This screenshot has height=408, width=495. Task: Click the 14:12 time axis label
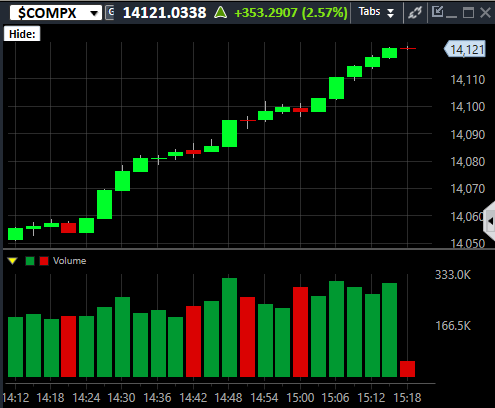(x=15, y=398)
